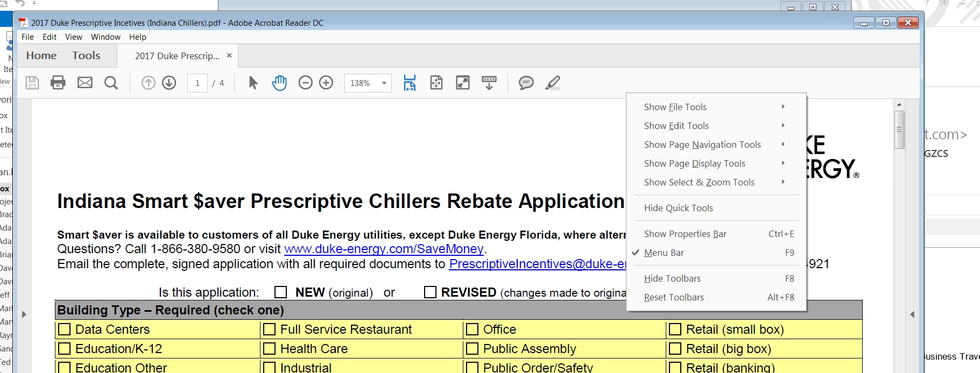Close the 2017 Duke Prescrip tab
This screenshot has height=373, width=980.
pos(229,55)
